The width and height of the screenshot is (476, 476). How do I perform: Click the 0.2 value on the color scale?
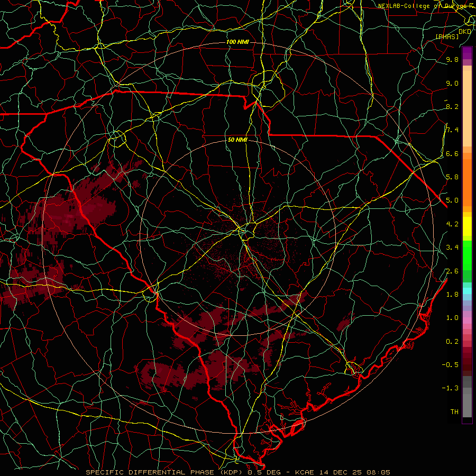pyautogui.click(x=452, y=341)
